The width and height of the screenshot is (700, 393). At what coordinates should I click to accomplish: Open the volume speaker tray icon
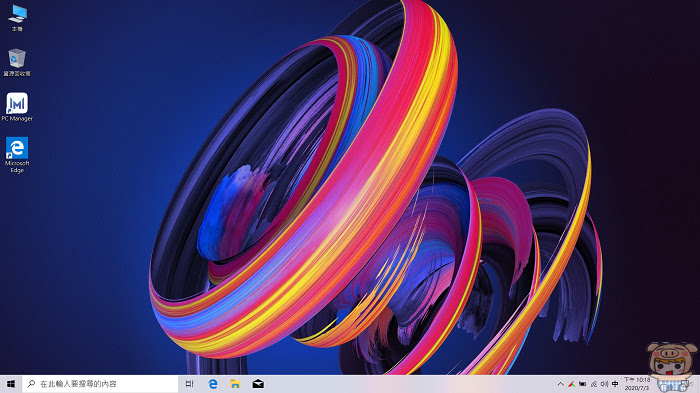(604, 384)
